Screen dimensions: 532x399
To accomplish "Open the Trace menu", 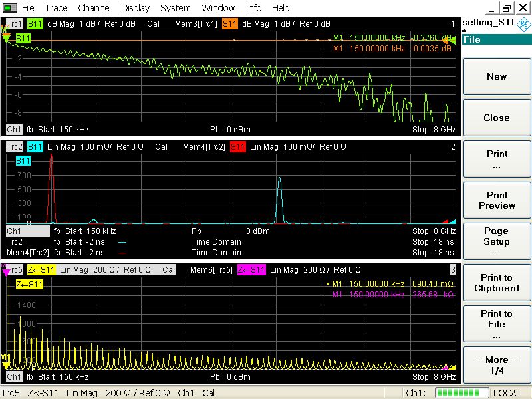I will 56,8.
